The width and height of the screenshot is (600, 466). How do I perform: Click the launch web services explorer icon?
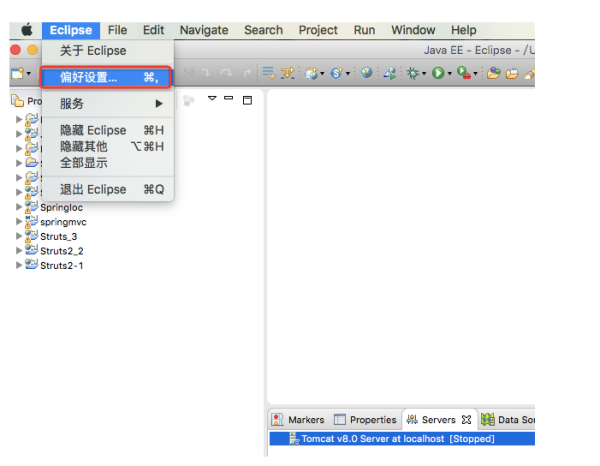click(390, 73)
